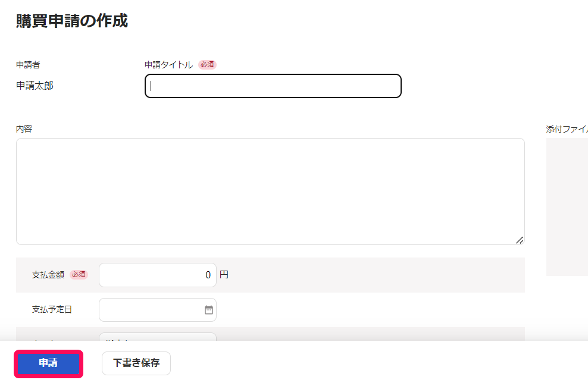Select the applicant name 申請太郎
Image resolution: width=588 pixels, height=383 pixels.
pos(35,86)
